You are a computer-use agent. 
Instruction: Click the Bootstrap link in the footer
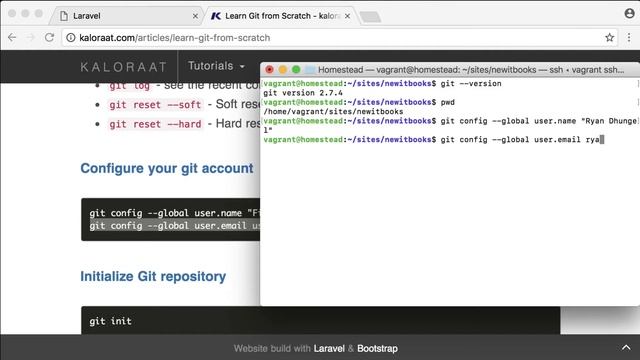point(377,349)
